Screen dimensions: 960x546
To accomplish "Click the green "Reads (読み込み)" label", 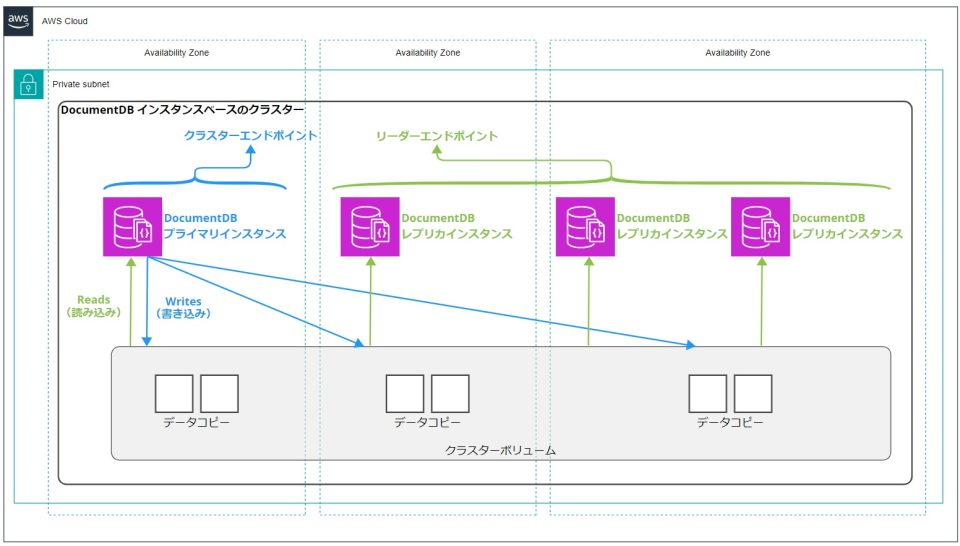I will click(x=94, y=306).
